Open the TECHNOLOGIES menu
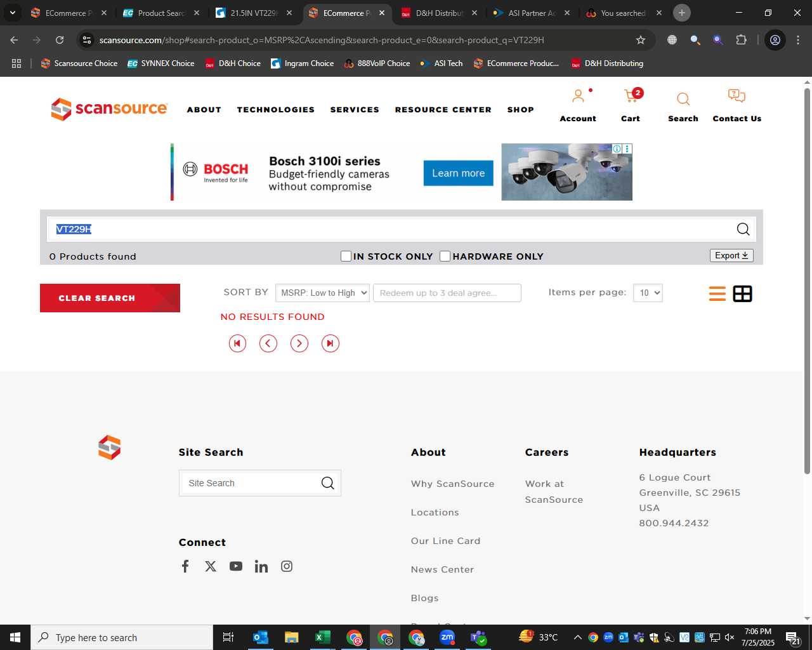812x650 pixels. click(x=276, y=110)
